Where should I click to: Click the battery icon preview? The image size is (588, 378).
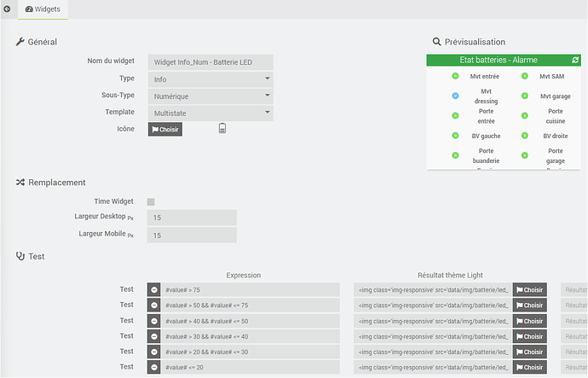coord(222,128)
